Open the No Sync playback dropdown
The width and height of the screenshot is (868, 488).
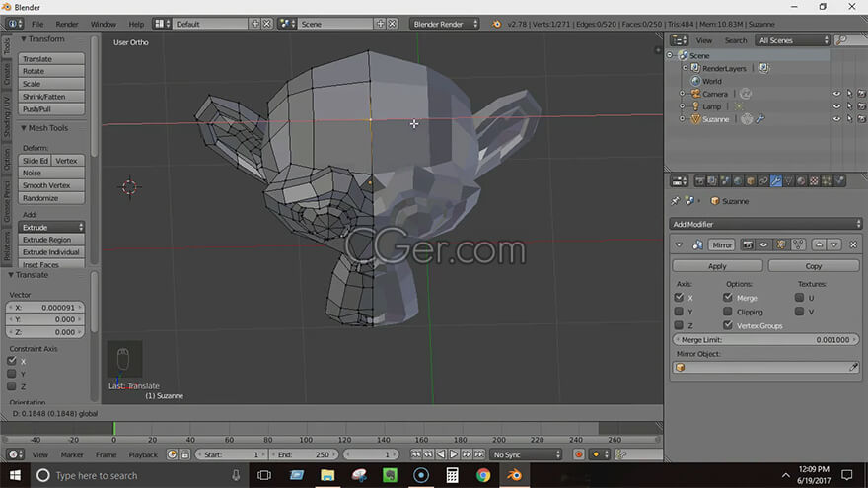point(526,454)
